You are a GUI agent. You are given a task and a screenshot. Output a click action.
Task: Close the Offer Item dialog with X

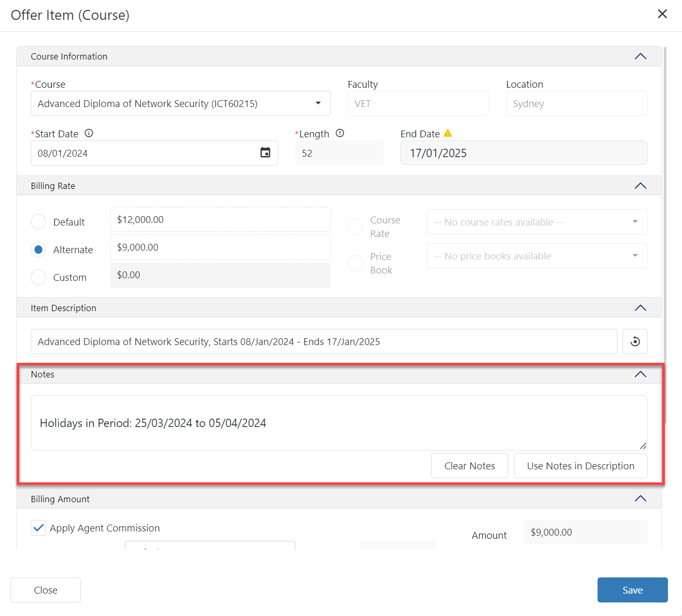point(662,14)
